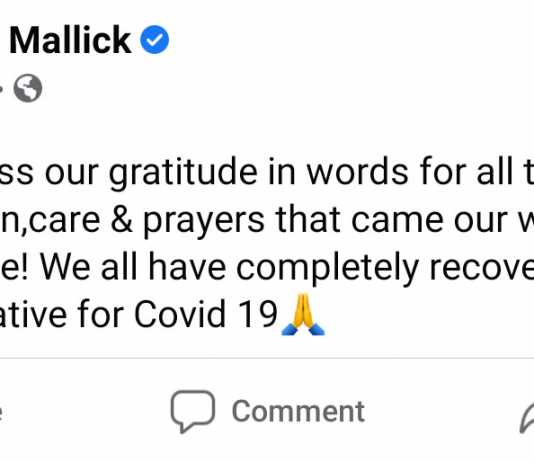The width and height of the screenshot is (534, 462).
Task: Click the word "have" in the post
Action: [x=187, y=267]
